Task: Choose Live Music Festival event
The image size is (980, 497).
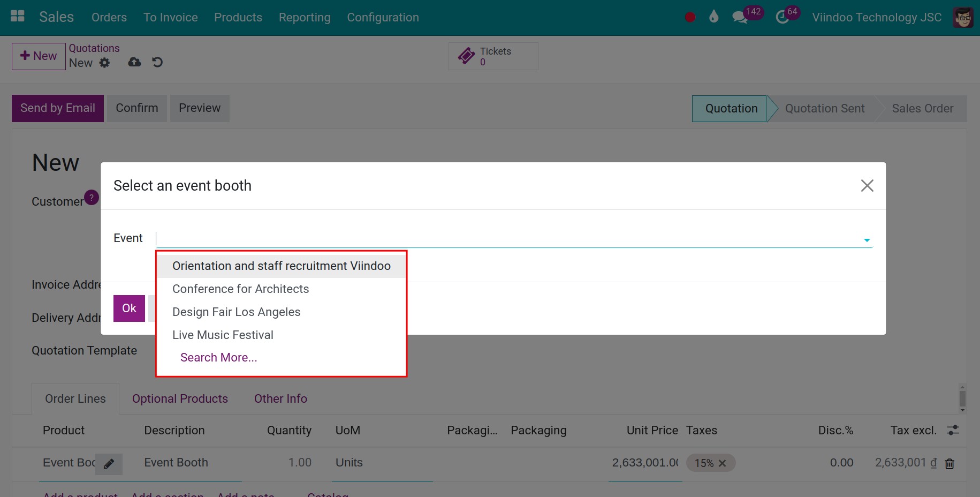Action: (282, 335)
